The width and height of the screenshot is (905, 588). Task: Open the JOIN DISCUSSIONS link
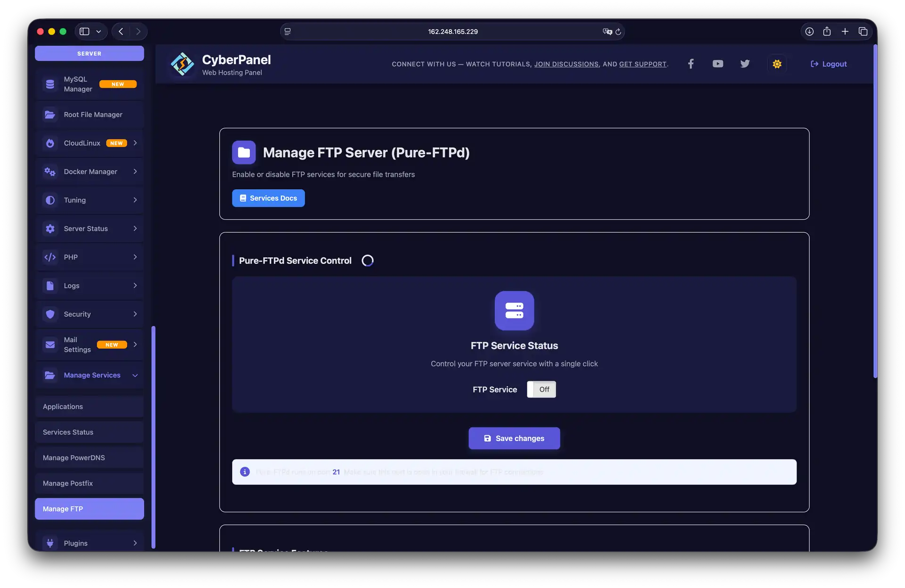(x=566, y=64)
